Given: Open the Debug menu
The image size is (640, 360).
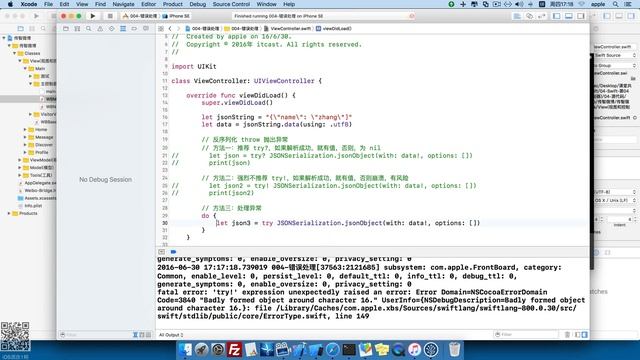Looking at the screenshot, I should [198, 4].
